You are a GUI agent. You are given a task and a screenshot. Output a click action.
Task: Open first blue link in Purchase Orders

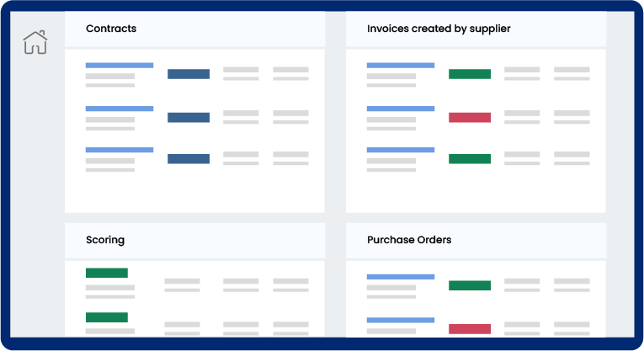tap(401, 276)
